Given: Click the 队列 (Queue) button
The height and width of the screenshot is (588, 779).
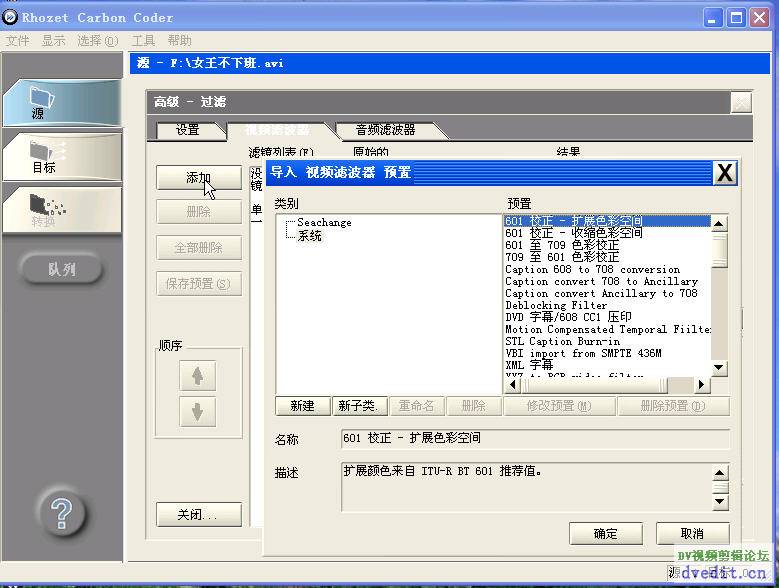Looking at the screenshot, I should [62, 269].
